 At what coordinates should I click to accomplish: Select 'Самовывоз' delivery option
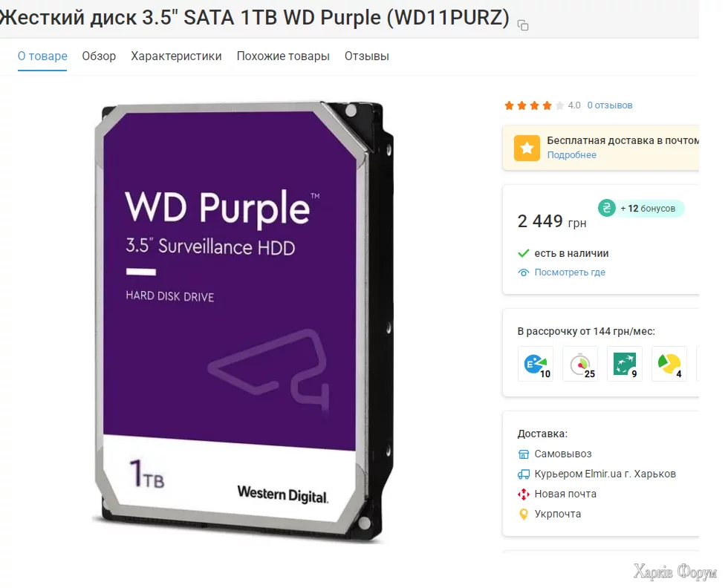tap(563, 454)
